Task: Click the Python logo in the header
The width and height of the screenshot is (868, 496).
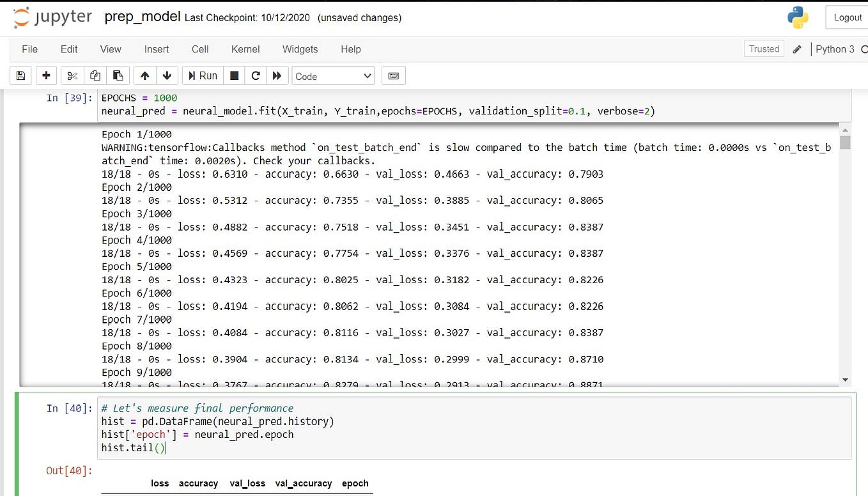Action: click(797, 18)
